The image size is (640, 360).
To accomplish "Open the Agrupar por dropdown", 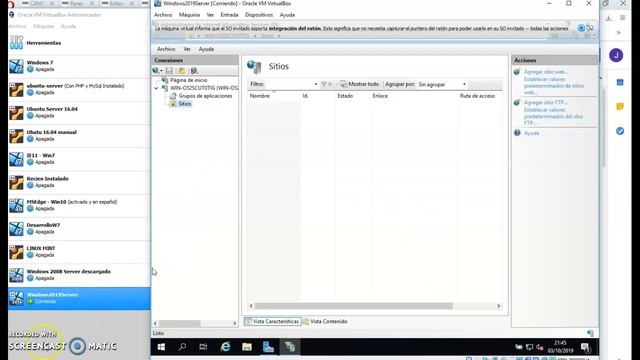I will 442,84.
